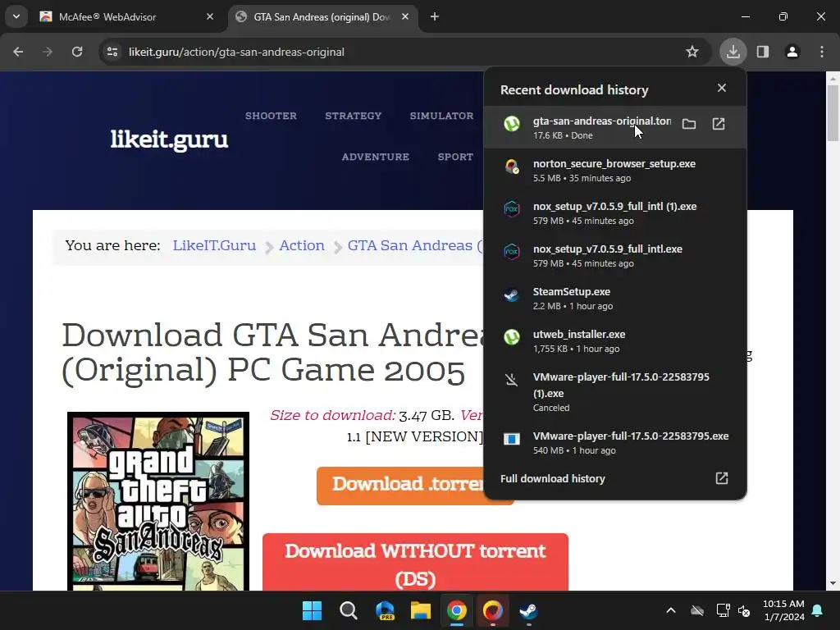The width and height of the screenshot is (840, 630).
Task: Open Chrome three-dot menu
Action: (x=822, y=52)
